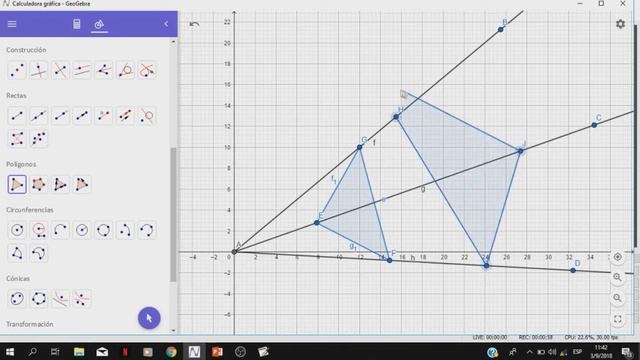The image size is (640, 360).
Task: Open graphics view settings gear
Action: pos(620,24)
